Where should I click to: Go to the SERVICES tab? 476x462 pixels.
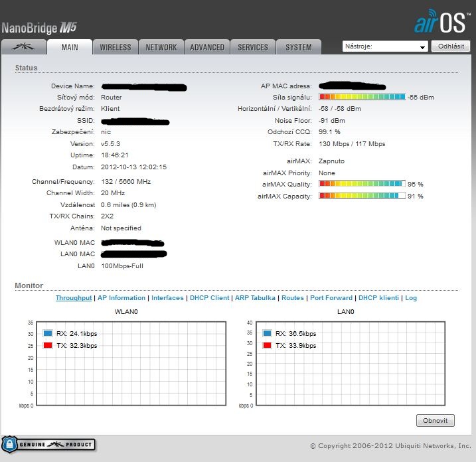pos(253,47)
